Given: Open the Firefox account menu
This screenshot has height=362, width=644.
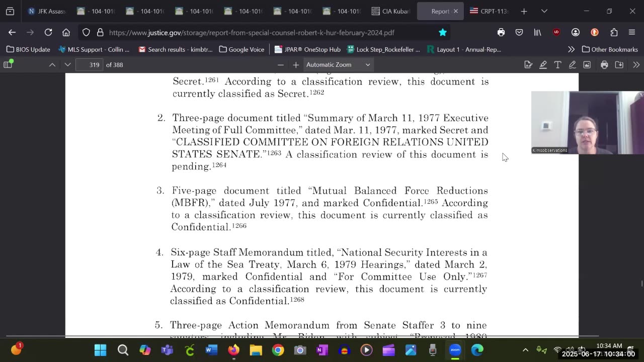Looking at the screenshot, I should [x=576, y=32].
